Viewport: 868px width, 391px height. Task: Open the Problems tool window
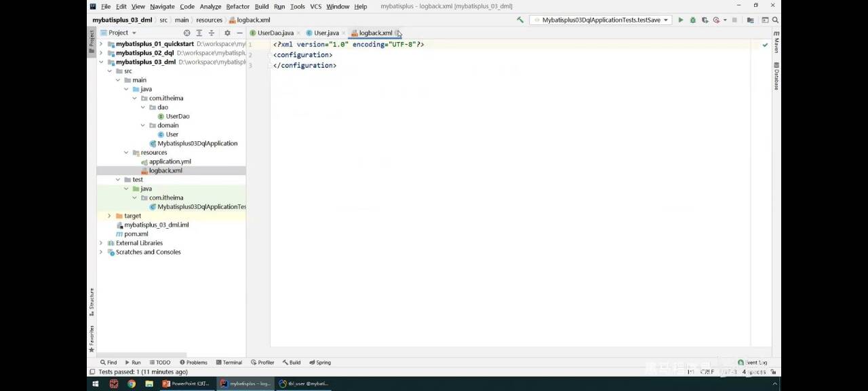[x=193, y=362]
